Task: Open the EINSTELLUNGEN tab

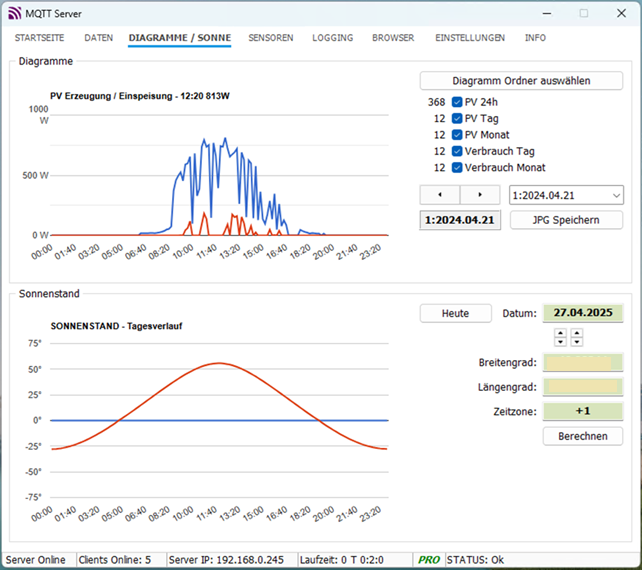Action: tap(470, 38)
